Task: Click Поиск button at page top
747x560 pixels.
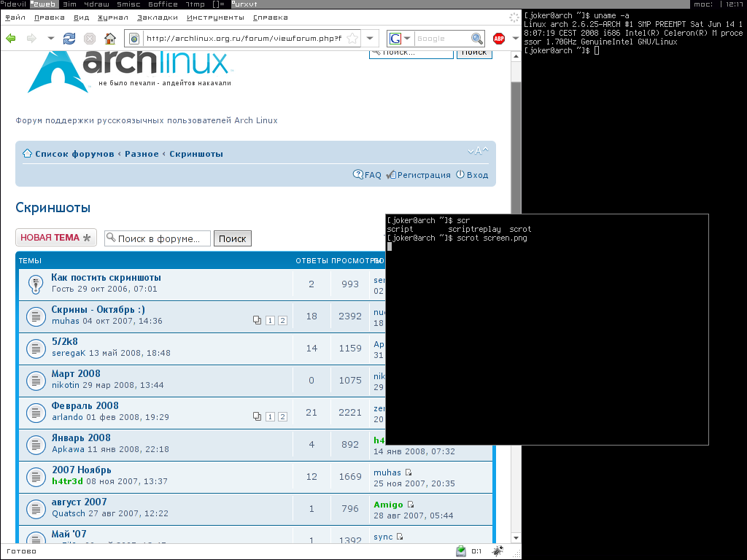Action: (x=474, y=53)
